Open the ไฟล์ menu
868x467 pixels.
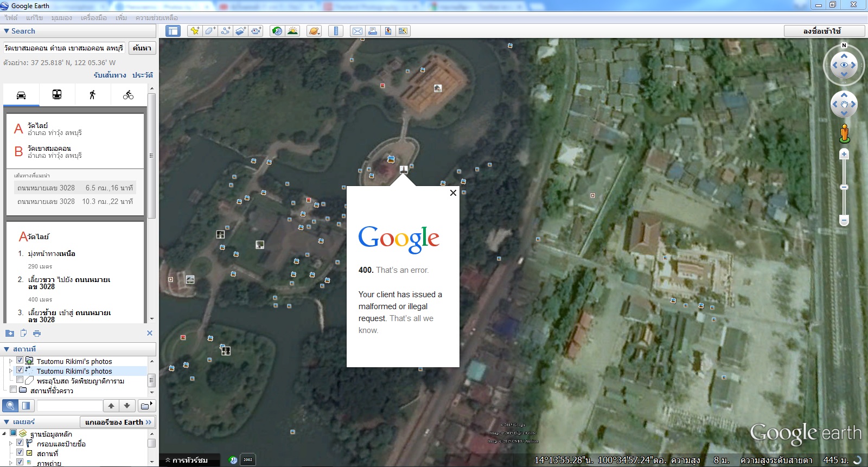(11, 18)
